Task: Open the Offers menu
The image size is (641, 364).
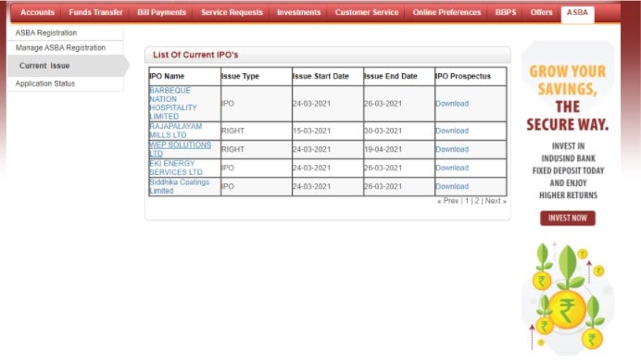Action: coord(541,13)
